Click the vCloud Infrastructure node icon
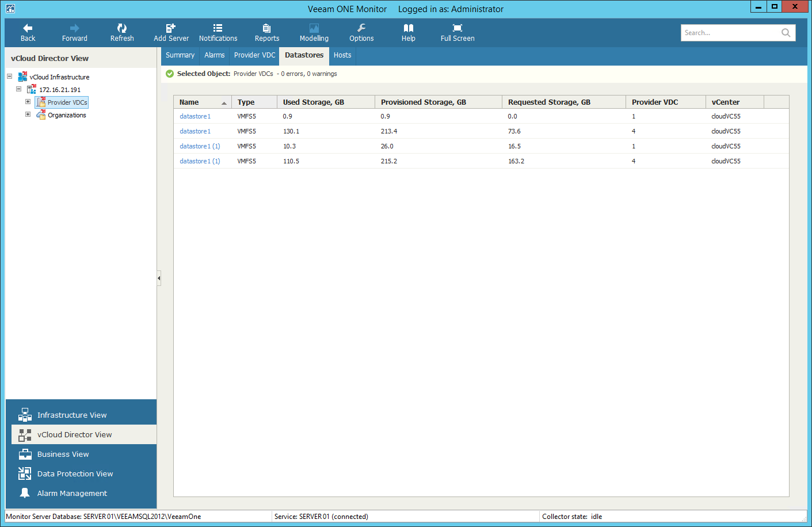The height and width of the screenshot is (527, 812). (23, 77)
